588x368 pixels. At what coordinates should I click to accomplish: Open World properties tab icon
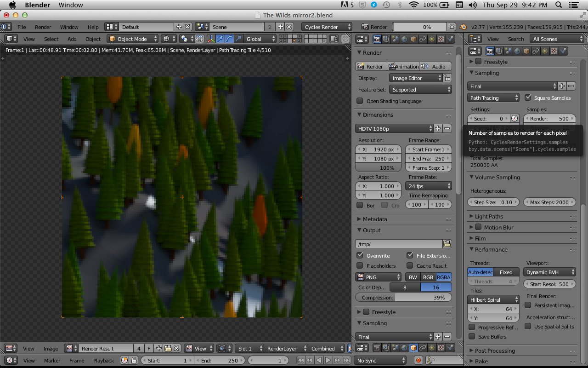404,39
